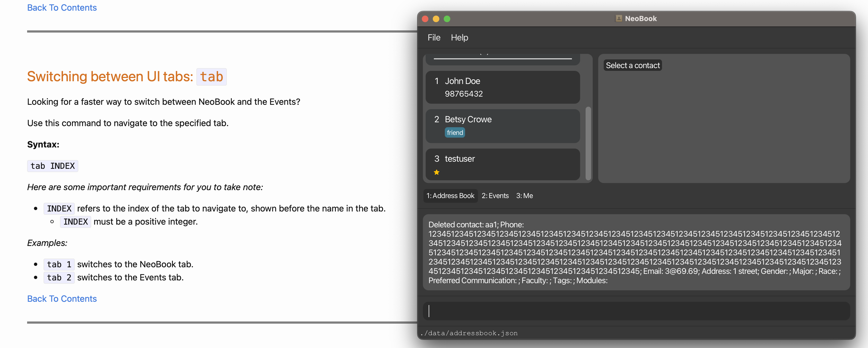The height and width of the screenshot is (348, 868).
Task: Select the John Doe contact card
Action: point(502,87)
